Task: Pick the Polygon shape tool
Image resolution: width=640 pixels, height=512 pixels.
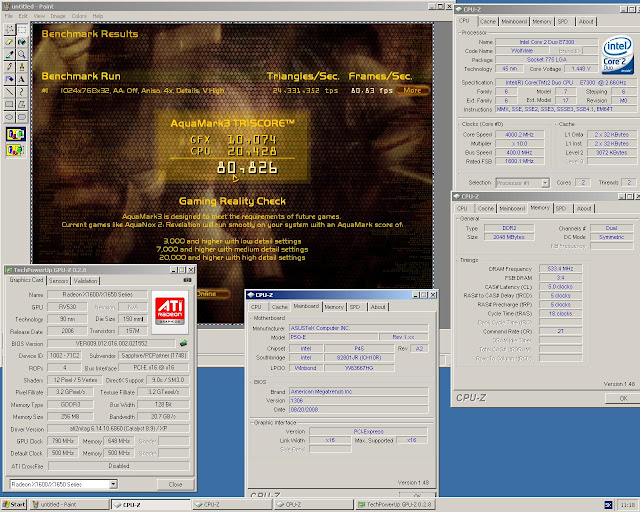Action: pos(22,105)
